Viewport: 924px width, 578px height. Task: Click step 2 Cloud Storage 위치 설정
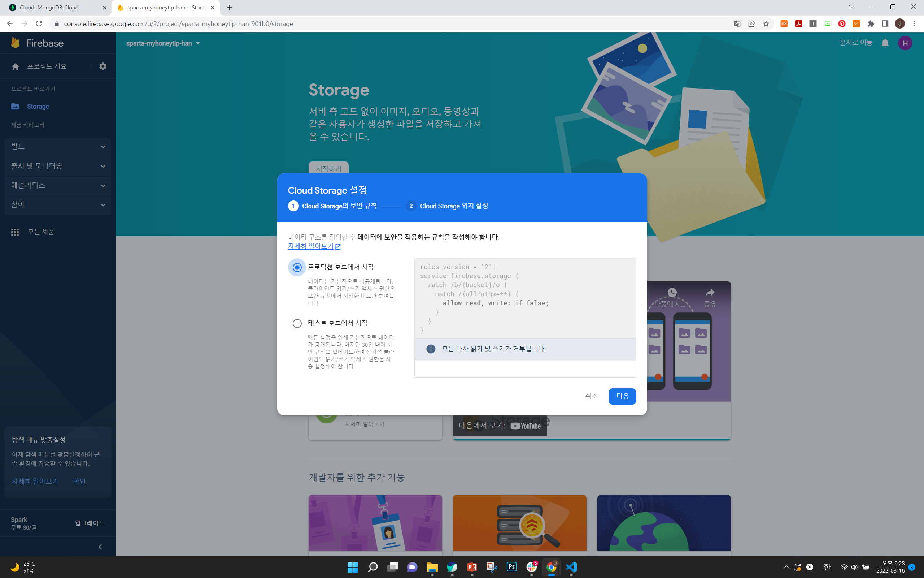pyautogui.click(x=447, y=206)
